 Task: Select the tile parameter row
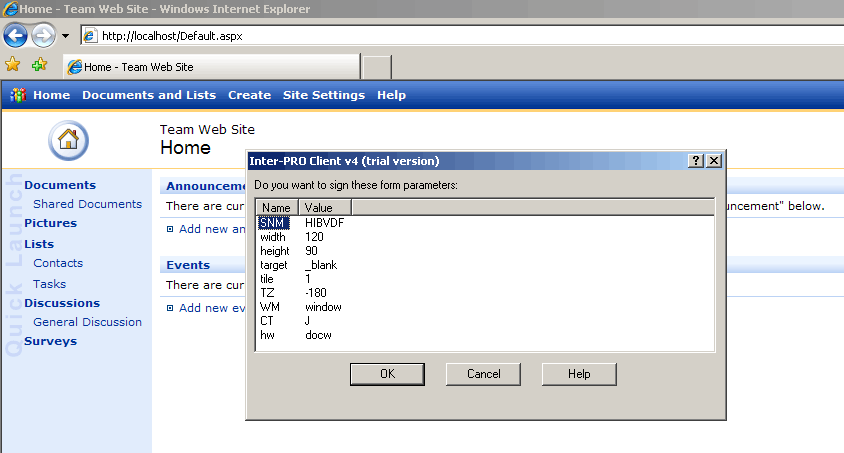point(485,279)
